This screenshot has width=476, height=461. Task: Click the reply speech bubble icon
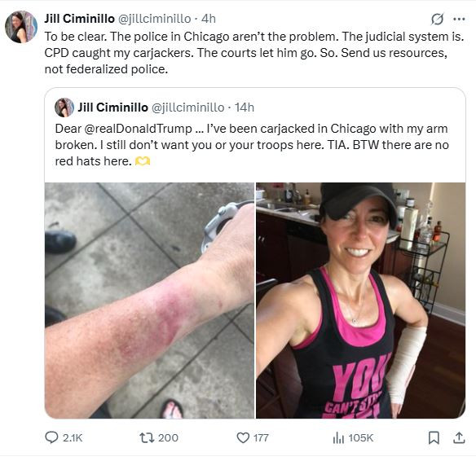tap(51, 437)
